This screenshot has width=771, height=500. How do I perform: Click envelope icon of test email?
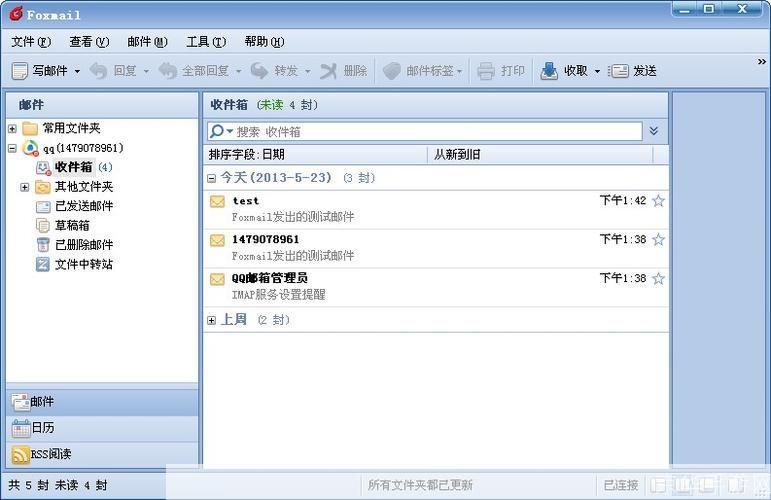(x=217, y=202)
